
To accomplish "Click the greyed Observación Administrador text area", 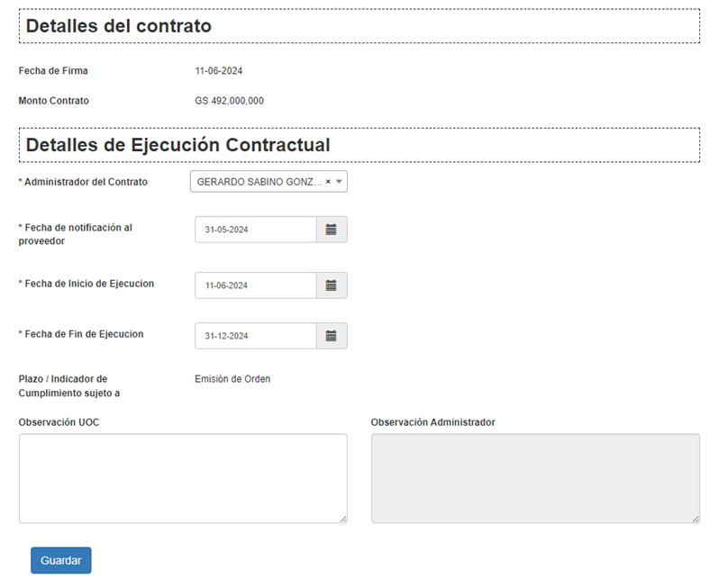I will click(534, 477).
